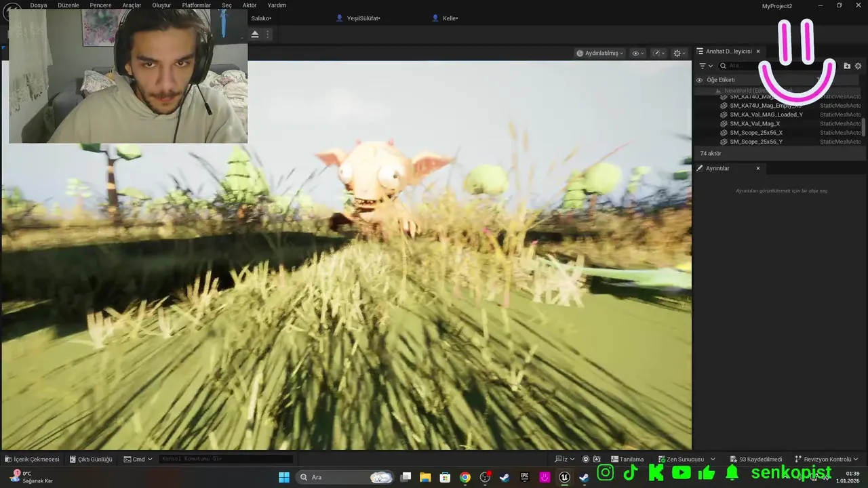The image size is (868, 488).
Task: Open Task View in the taskbar
Action: [x=406, y=477]
